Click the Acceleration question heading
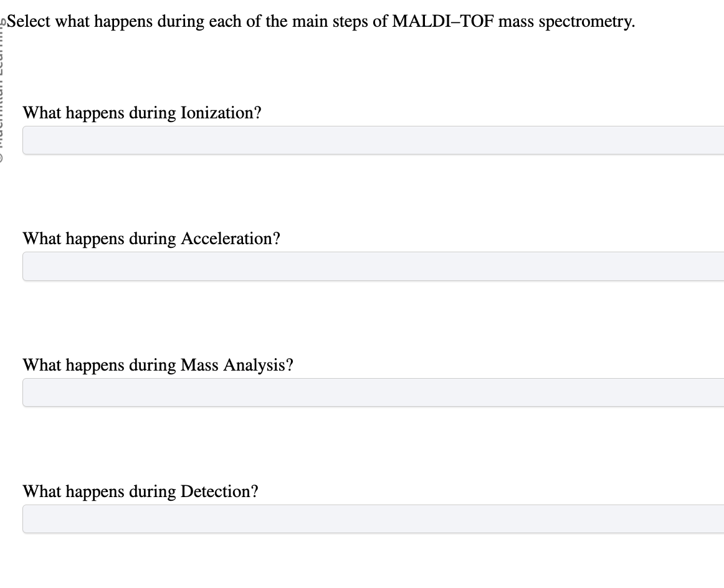The width and height of the screenshot is (724, 588). pyautogui.click(x=151, y=239)
